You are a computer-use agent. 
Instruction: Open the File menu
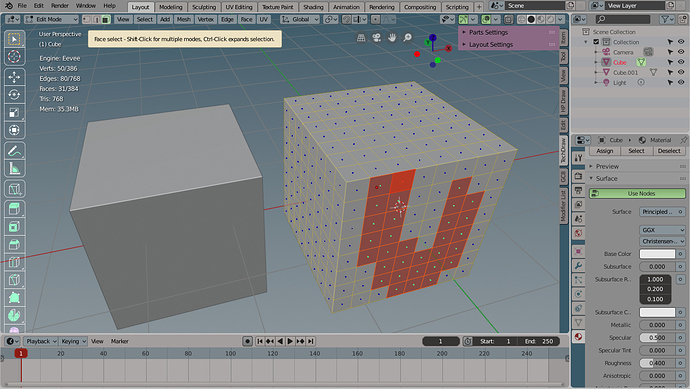pyautogui.click(x=22, y=6)
